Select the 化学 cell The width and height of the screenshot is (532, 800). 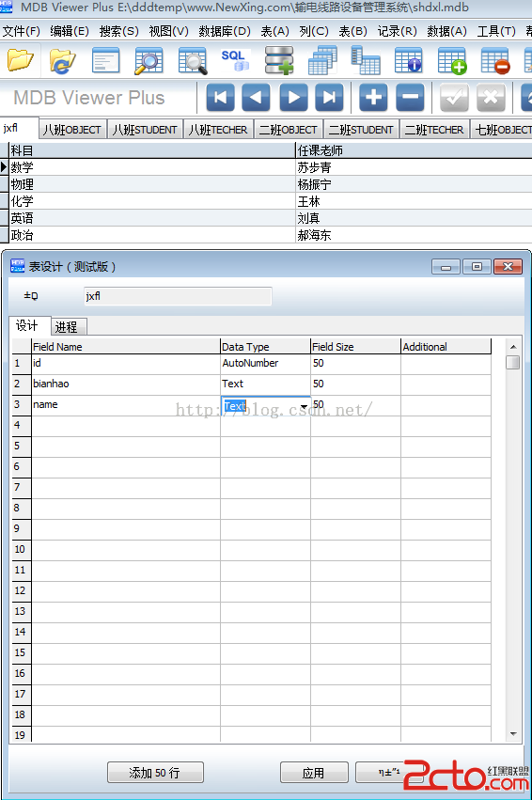(x=152, y=201)
